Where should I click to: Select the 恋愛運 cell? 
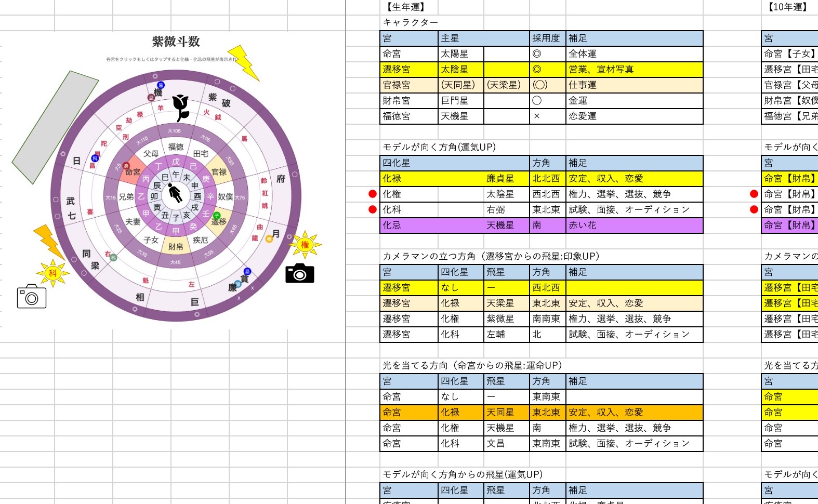pyautogui.click(x=634, y=116)
